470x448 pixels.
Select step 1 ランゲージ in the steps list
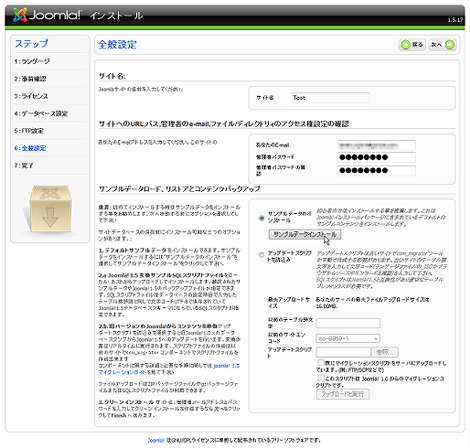click(x=32, y=61)
